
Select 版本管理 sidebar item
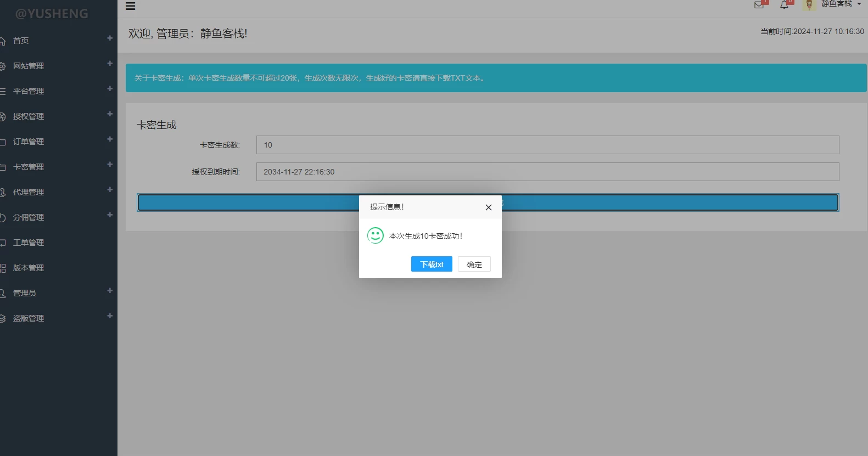[29, 268]
